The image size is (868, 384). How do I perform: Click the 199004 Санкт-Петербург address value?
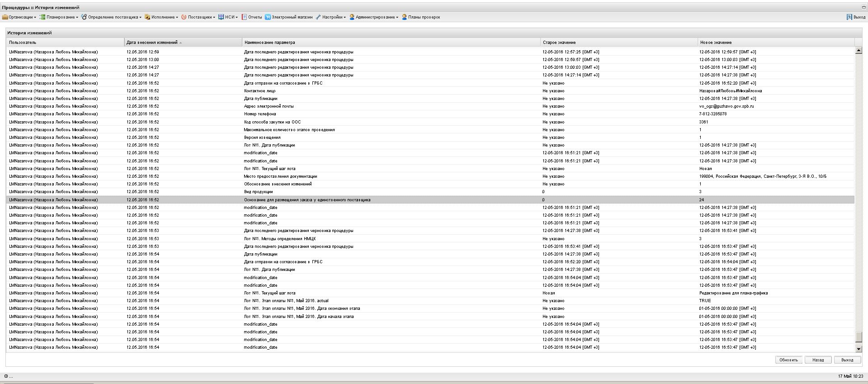coord(763,176)
